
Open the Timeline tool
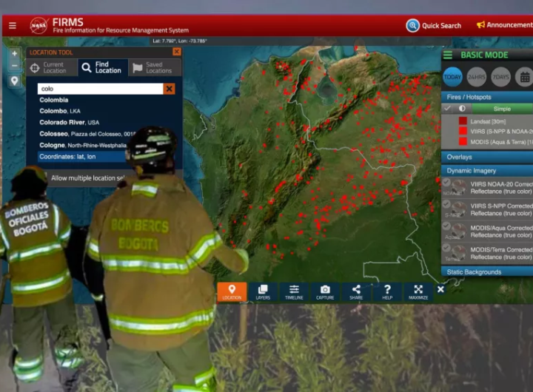[x=294, y=292]
